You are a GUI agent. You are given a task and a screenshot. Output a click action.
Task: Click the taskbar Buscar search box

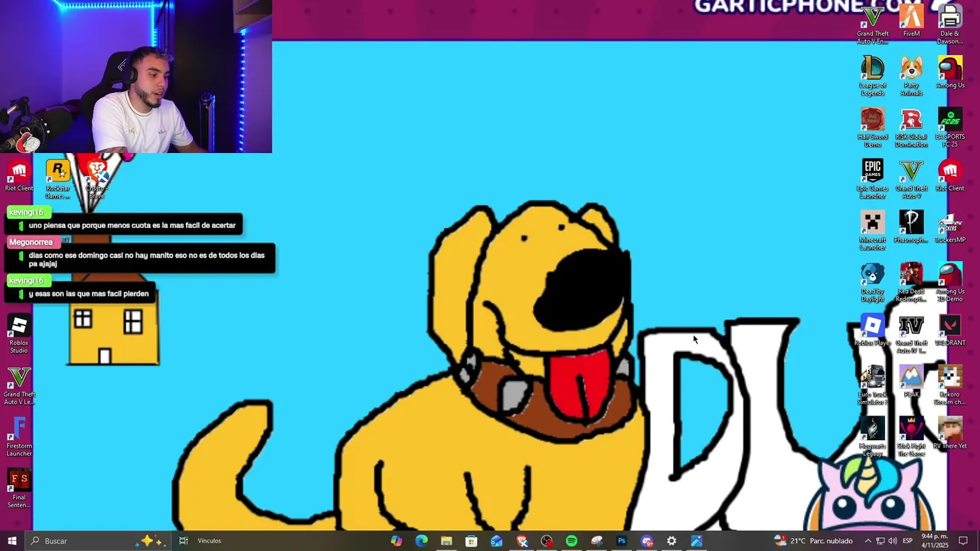(x=100, y=541)
